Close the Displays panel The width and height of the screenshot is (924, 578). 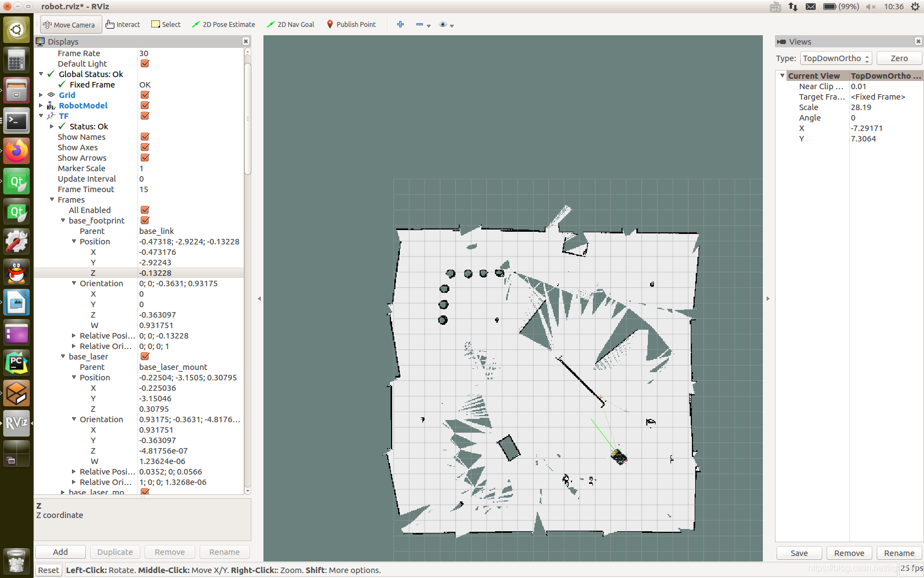(x=246, y=41)
